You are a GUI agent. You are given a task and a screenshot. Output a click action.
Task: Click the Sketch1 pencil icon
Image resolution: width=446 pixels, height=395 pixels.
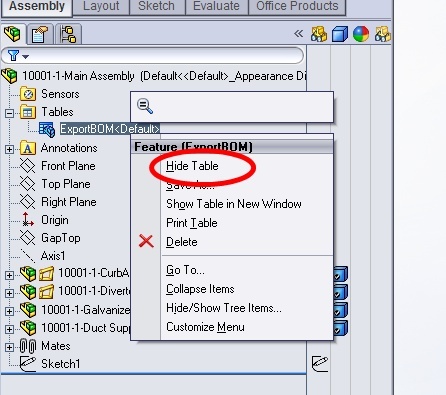(x=28, y=364)
